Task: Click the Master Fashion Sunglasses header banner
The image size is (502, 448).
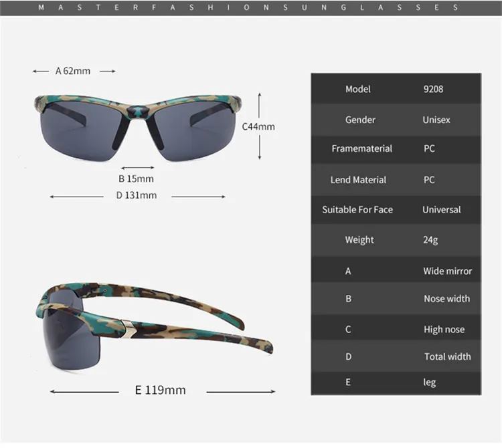Action: (x=251, y=7)
